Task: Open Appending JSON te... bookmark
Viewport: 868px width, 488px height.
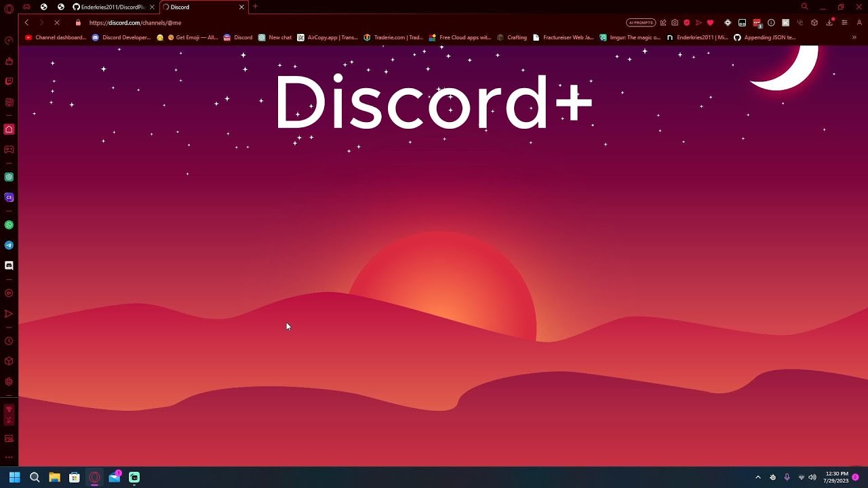Action: click(x=764, y=37)
